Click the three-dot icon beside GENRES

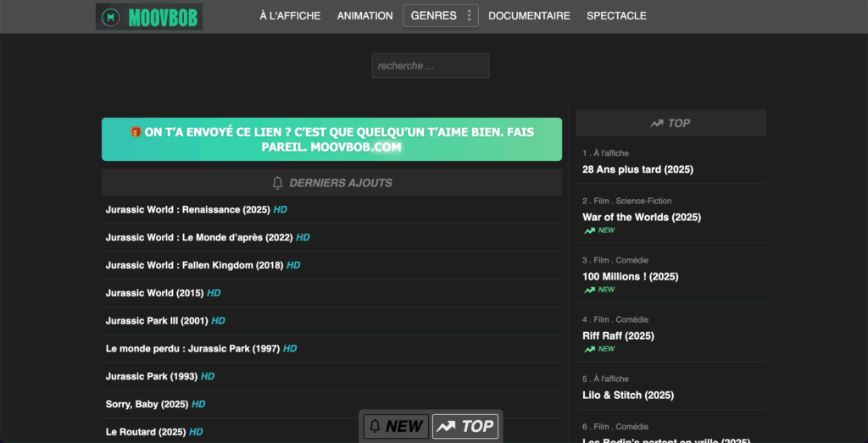[x=469, y=16]
